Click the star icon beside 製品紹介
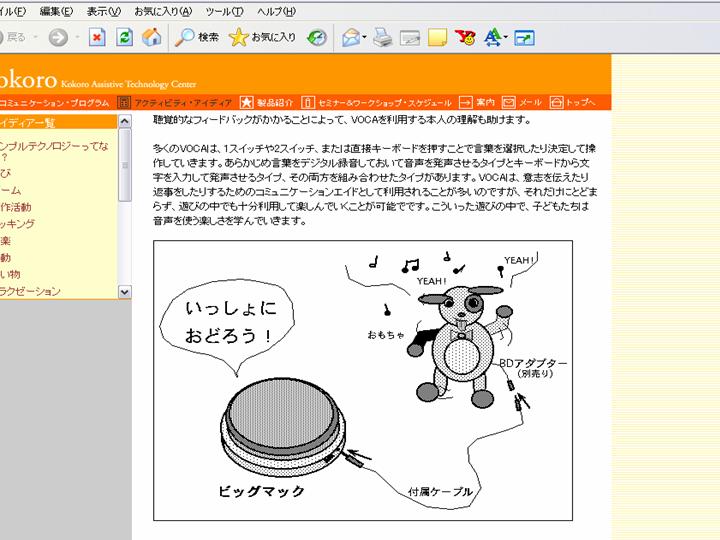The image size is (720, 540). pos(247,102)
